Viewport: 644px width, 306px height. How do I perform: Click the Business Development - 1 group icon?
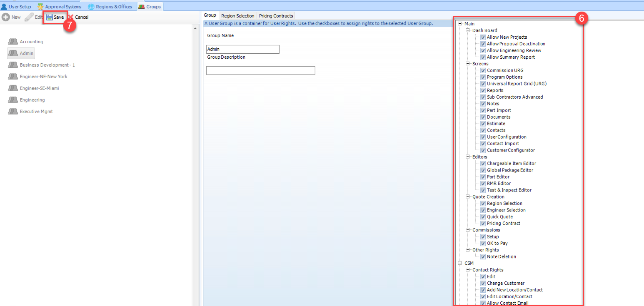click(13, 65)
